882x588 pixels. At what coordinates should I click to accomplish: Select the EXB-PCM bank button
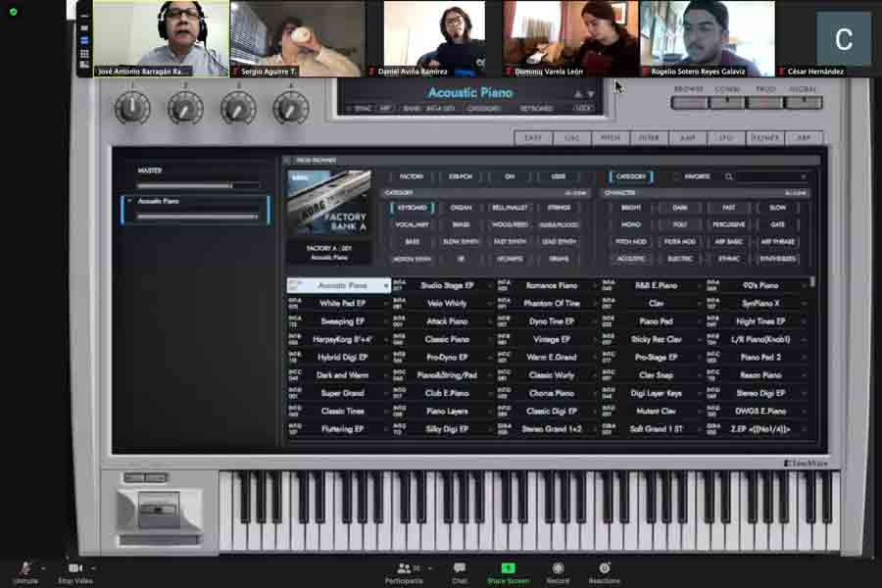coord(461,176)
